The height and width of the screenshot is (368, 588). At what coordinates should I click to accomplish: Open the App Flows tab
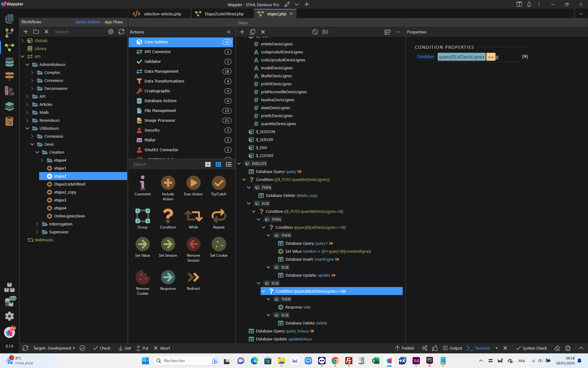point(114,22)
